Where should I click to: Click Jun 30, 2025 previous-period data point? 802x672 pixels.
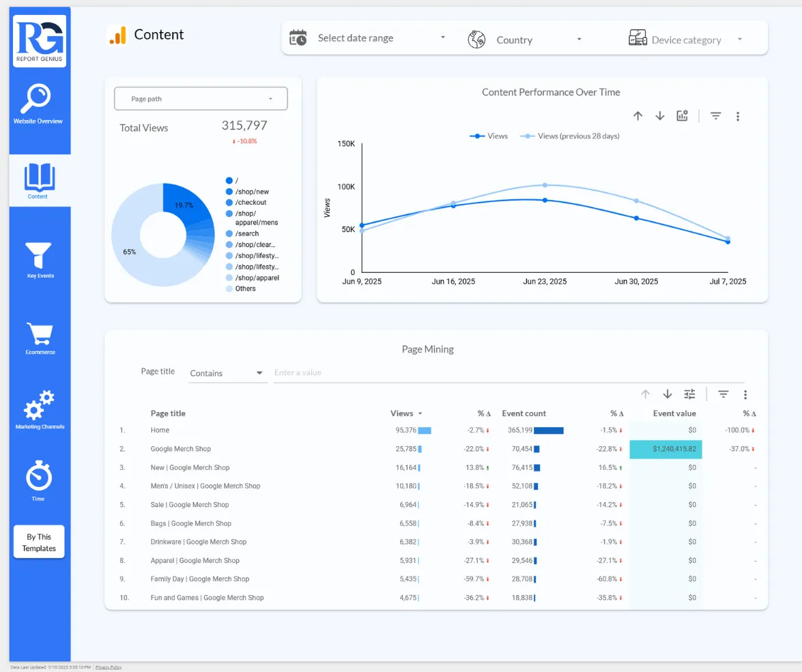[x=636, y=201]
